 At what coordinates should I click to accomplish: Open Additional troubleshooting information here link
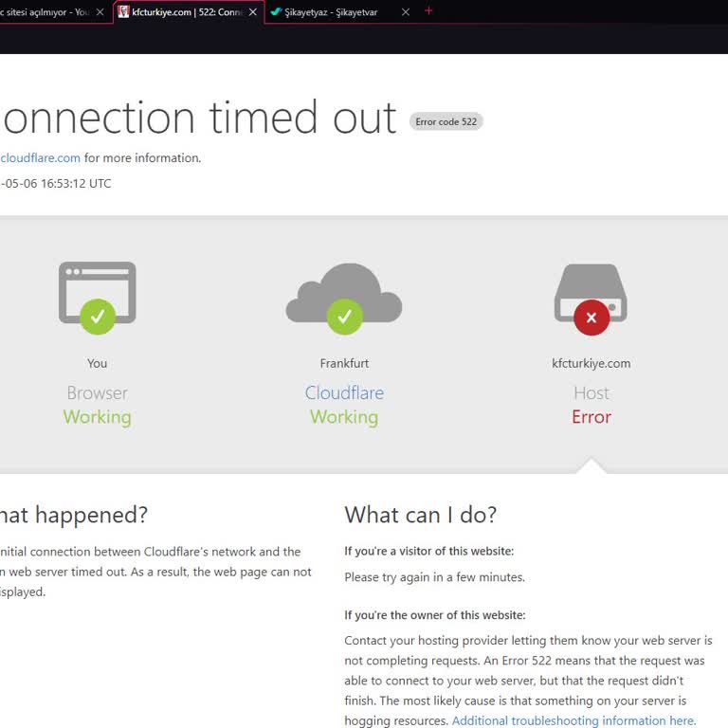(573, 720)
